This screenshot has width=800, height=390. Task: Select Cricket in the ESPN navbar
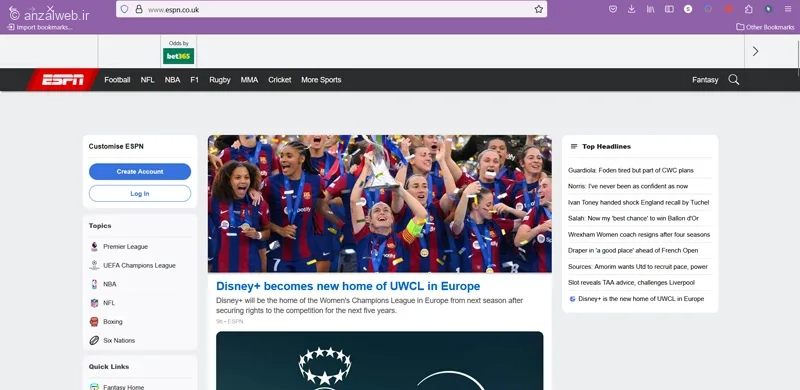click(x=280, y=80)
